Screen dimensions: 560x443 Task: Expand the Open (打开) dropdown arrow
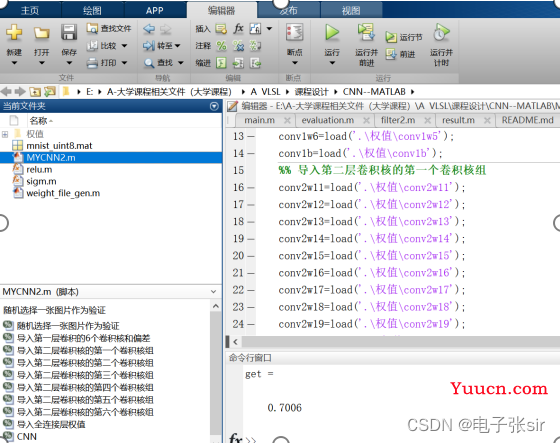[41, 63]
